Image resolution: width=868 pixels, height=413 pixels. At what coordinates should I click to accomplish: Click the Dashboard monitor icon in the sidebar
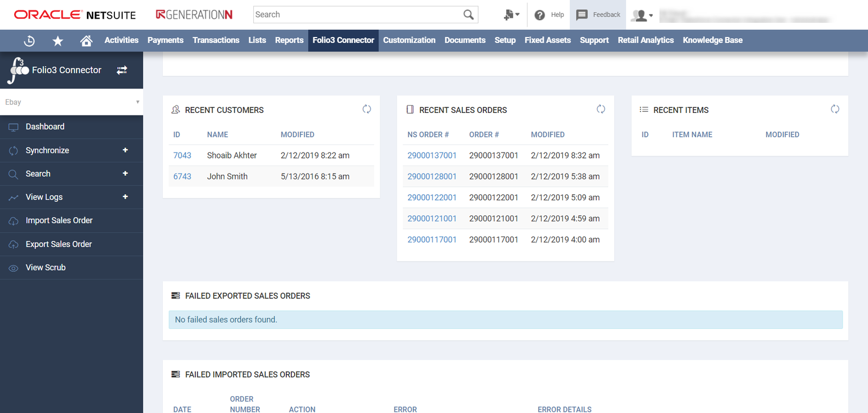14,127
